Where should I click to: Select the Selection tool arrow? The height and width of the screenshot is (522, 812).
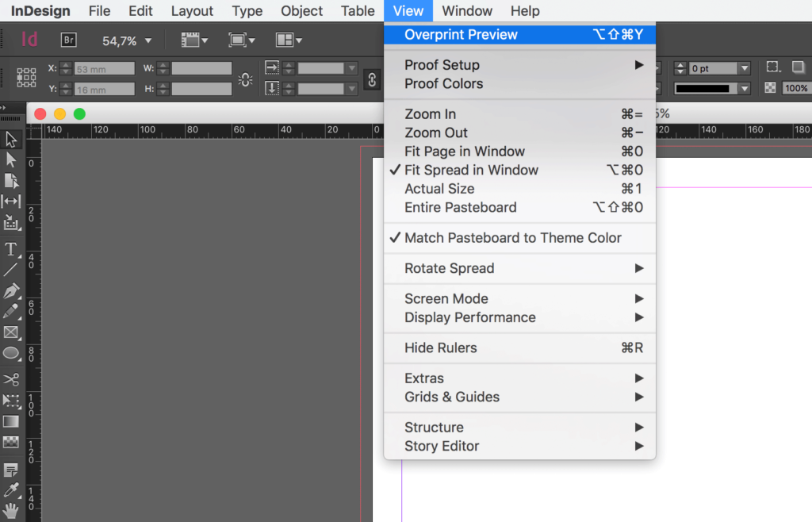click(x=11, y=139)
